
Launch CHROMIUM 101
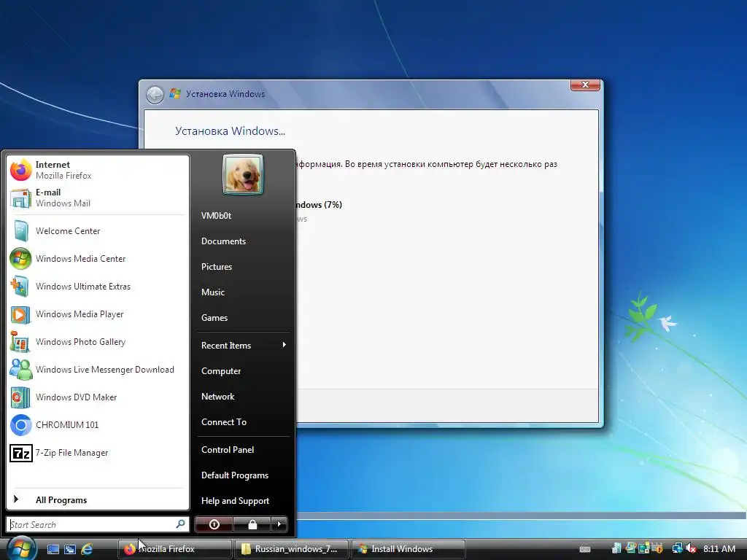[x=98, y=425]
